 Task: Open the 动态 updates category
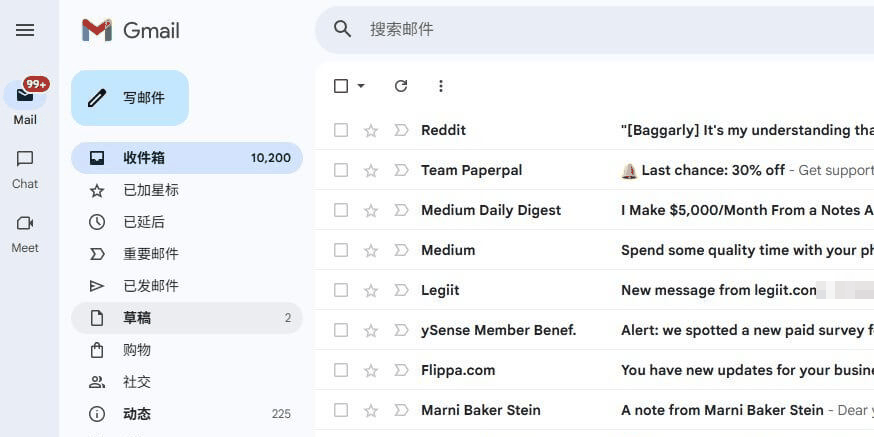click(187, 414)
